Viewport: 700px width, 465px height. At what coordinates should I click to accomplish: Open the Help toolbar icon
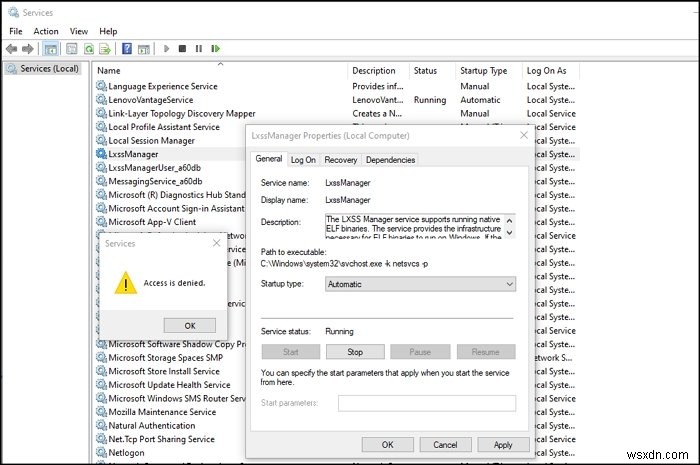[x=127, y=49]
